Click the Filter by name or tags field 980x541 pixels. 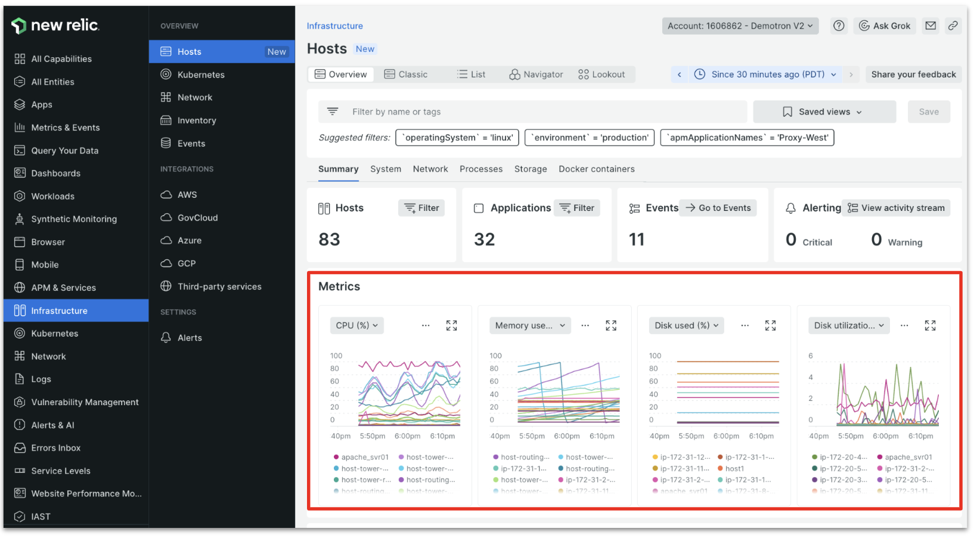[x=532, y=112]
